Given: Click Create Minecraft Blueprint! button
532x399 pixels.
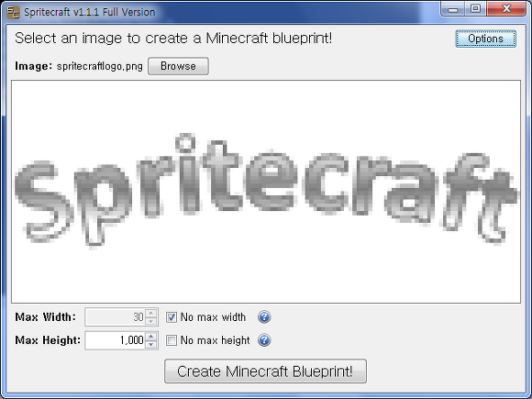Looking at the screenshot, I should tap(265, 371).
